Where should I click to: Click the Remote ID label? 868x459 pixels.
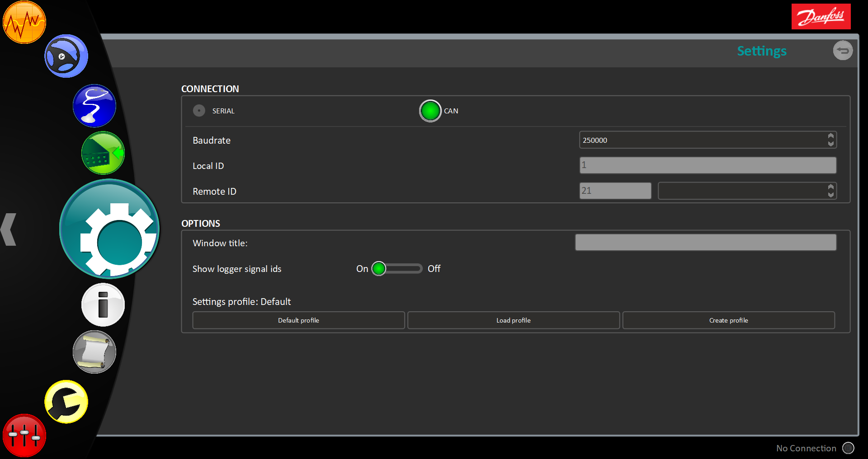click(214, 192)
